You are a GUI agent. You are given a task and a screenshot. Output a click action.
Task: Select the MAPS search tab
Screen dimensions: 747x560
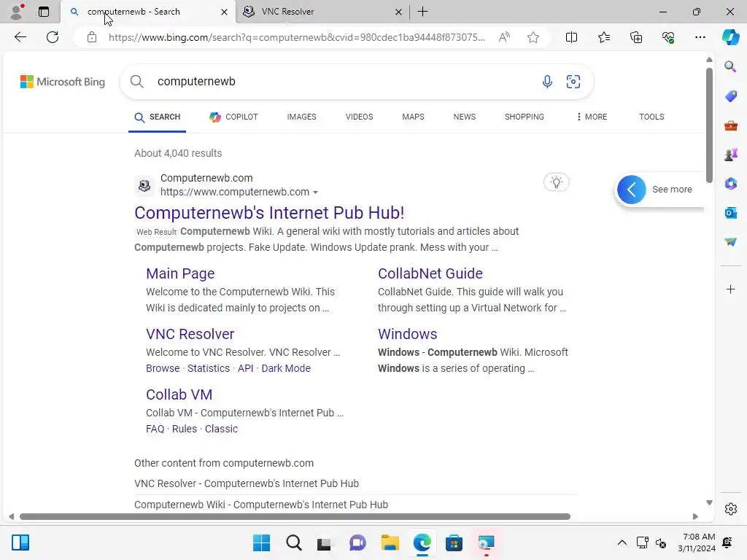(x=413, y=117)
